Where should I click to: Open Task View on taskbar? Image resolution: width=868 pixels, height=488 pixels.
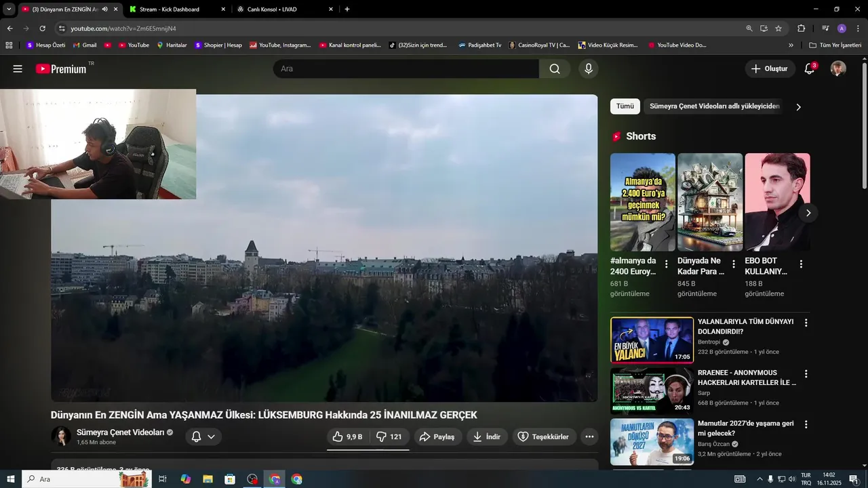(163, 479)
